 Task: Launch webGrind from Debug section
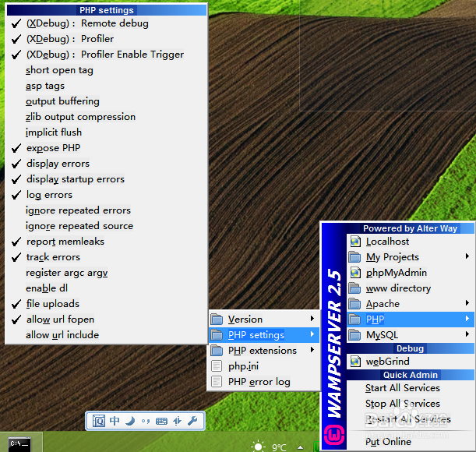coord(411,362)
